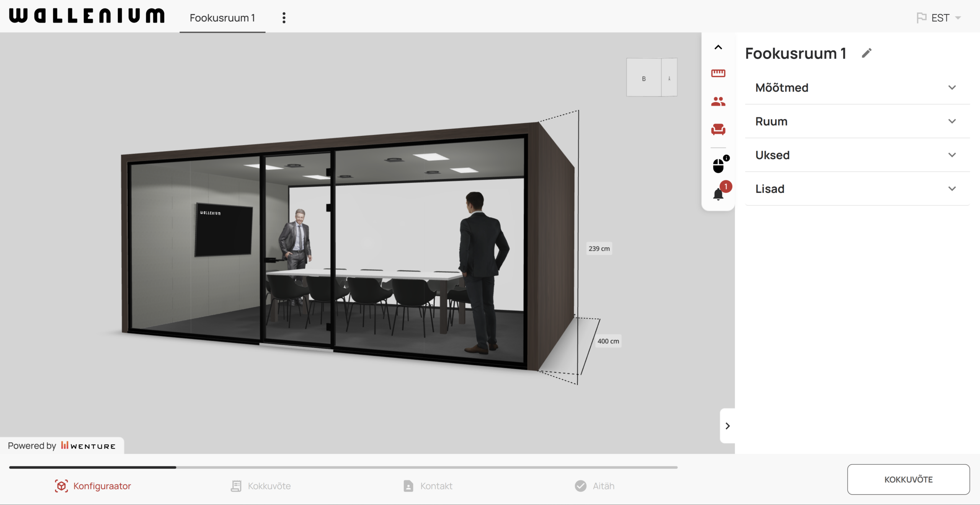Toggle the furniture sofa icon
980x505 pixels.
(x=718, y=129)
